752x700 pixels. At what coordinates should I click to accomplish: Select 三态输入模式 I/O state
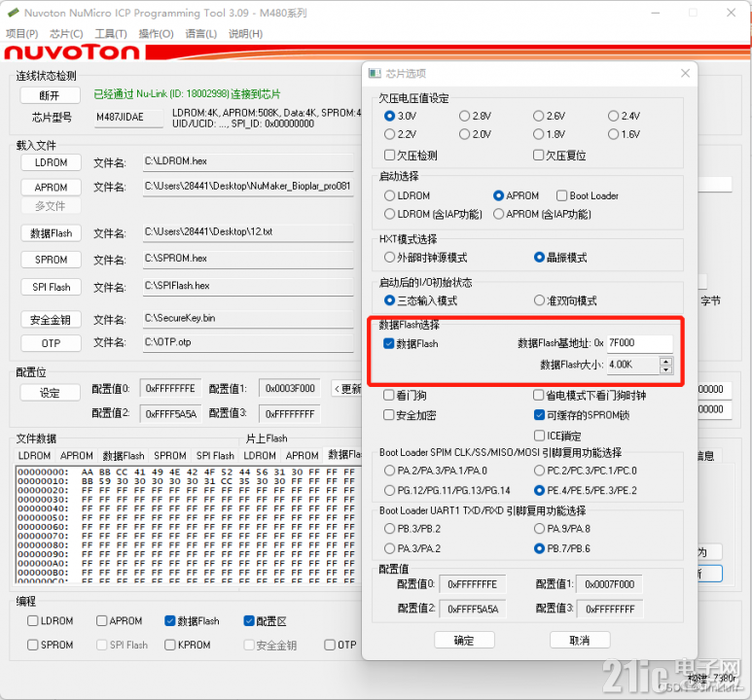420,300
